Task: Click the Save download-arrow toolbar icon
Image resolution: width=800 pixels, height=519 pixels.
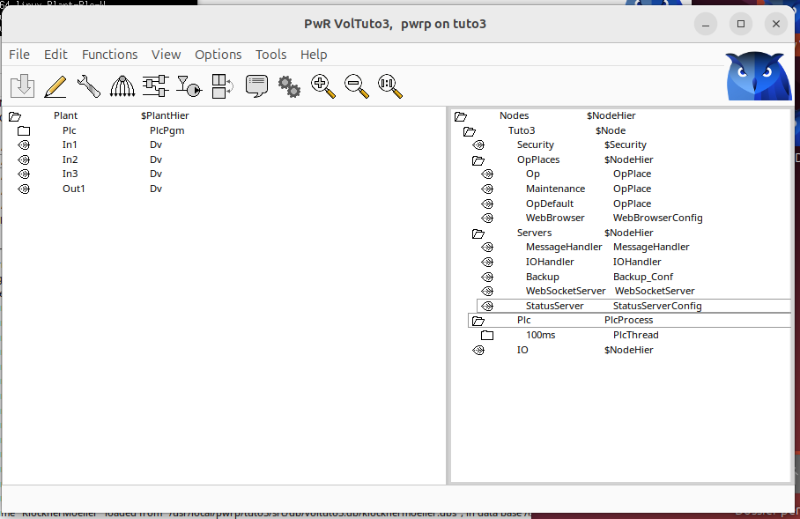Action: coord(23,87)
